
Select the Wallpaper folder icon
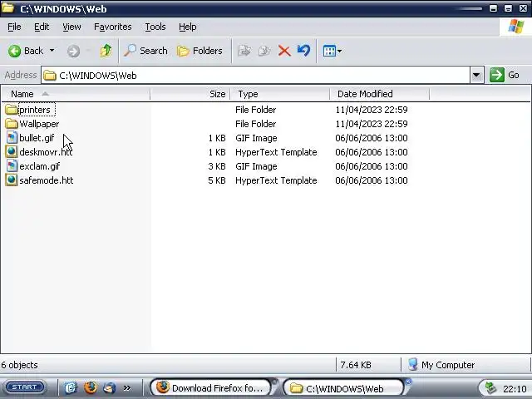[11, 124]
